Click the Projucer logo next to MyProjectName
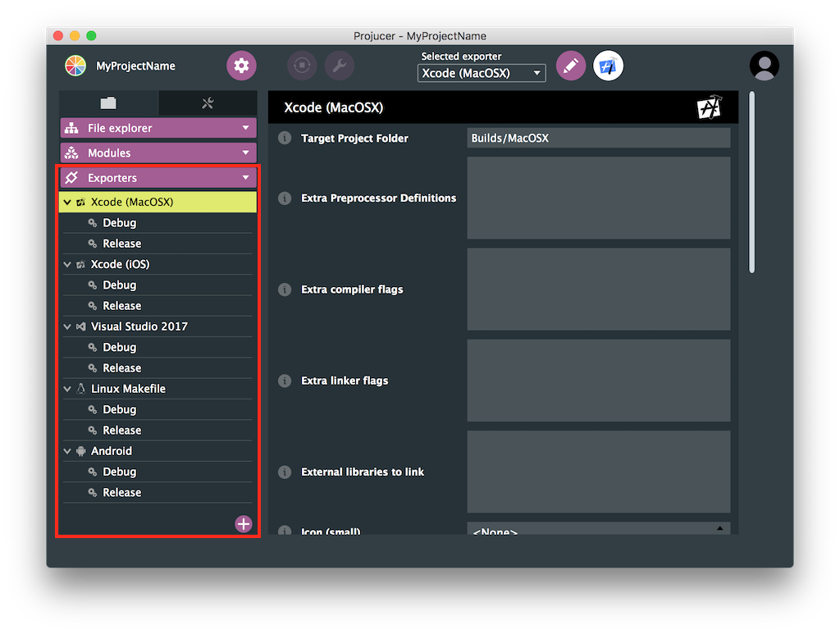 [75, 66]
